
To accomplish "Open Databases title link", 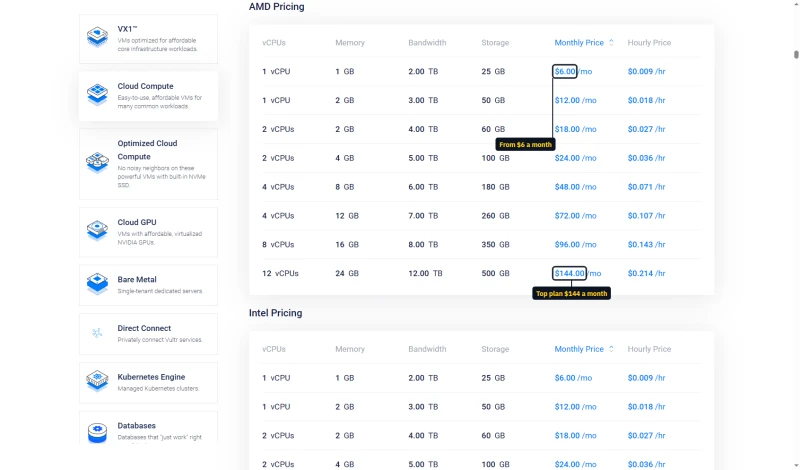I will 136,426.
